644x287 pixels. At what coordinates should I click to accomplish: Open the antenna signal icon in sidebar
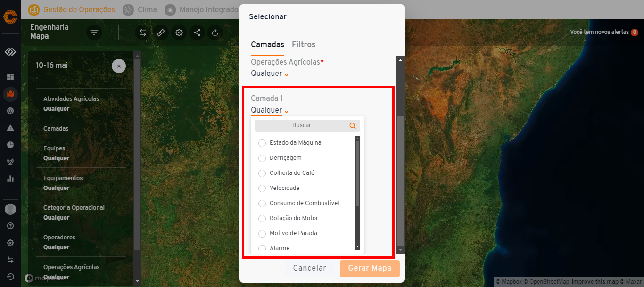pyautogui.click(x=10, y=162)
